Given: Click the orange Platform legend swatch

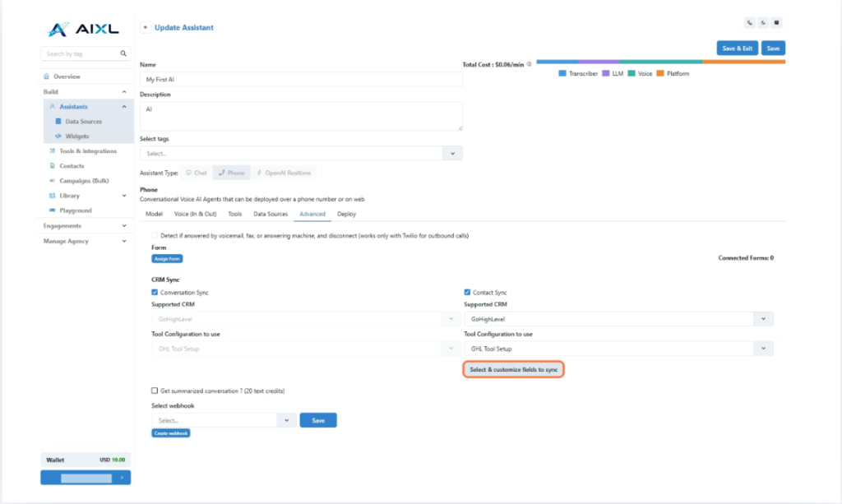Looking at the screenshot, I should pos(661,74).
